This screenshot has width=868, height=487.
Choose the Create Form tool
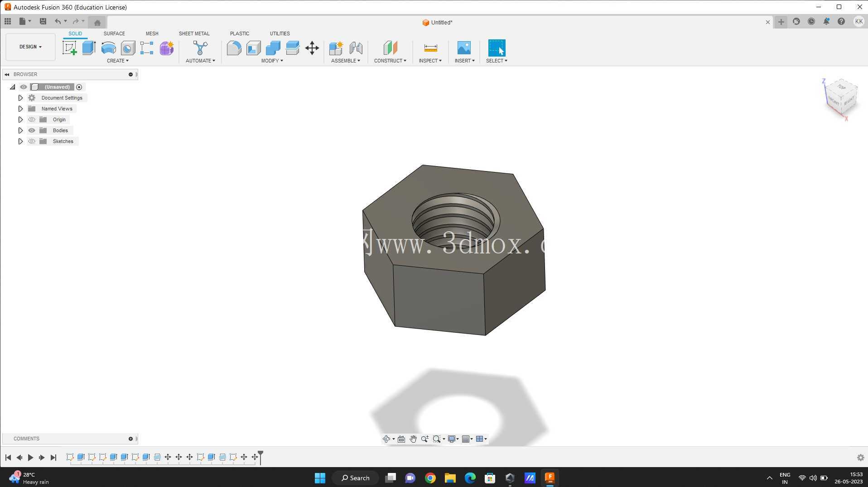coord(166,48)
